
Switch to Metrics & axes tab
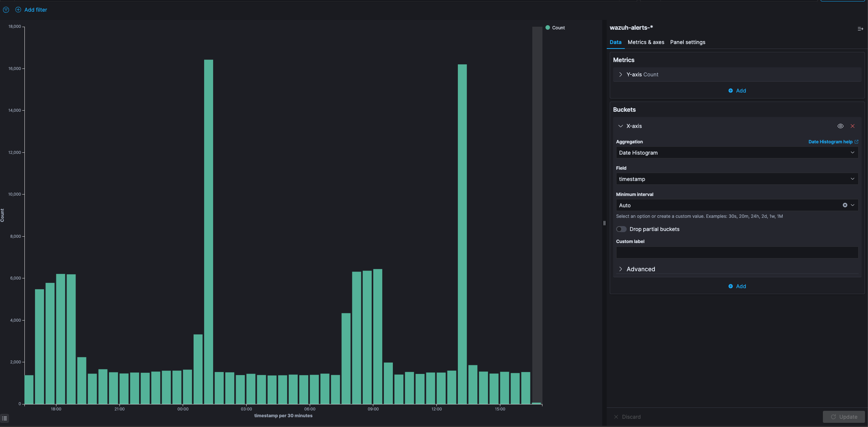(x=645, y=42)
